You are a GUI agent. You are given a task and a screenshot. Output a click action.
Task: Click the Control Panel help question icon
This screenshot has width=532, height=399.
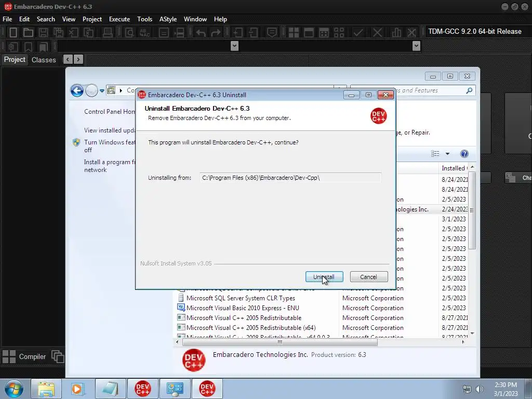pyautogui.click(x=464, y=154)
